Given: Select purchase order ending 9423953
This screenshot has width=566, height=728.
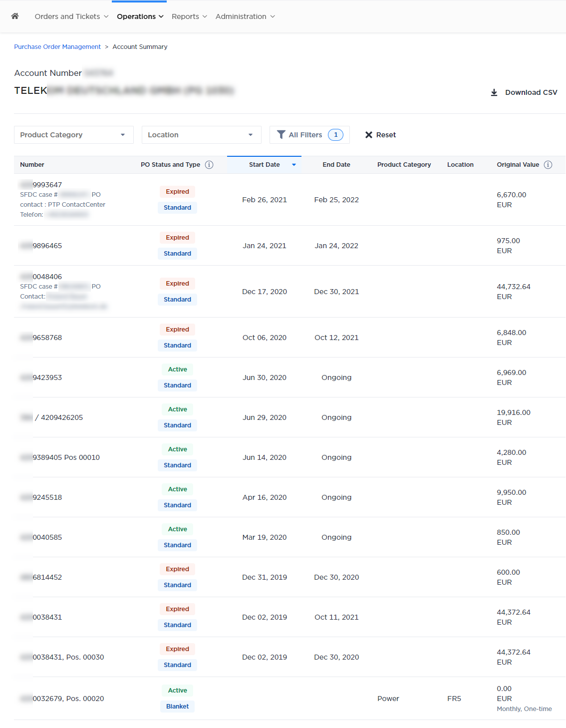Looking at the screenshot, I should click(41, 377).
